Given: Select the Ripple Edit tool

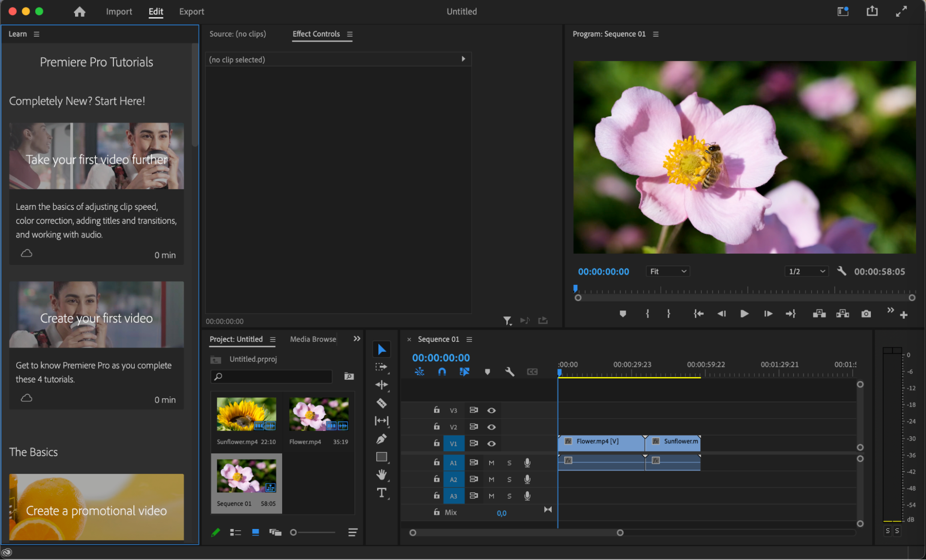Looking at the screenshot, I should coord(381,385).
